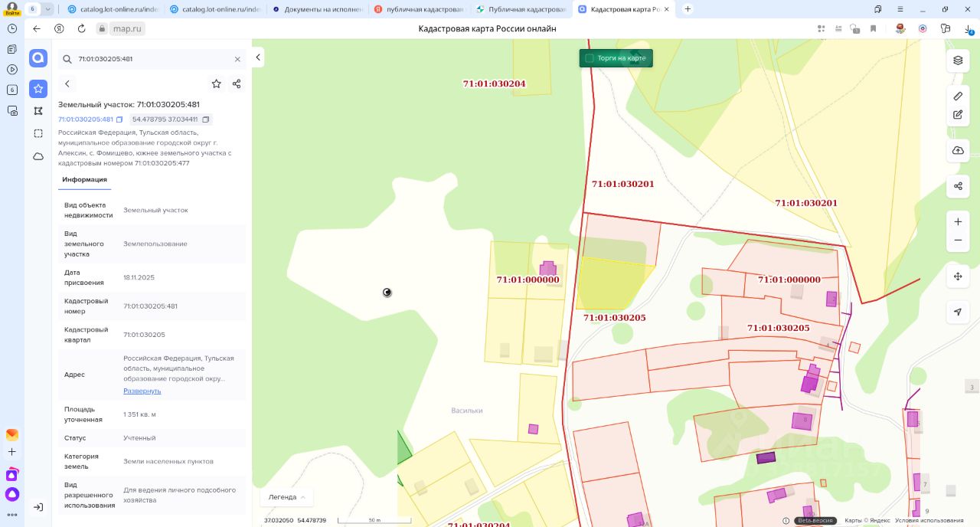The width and height of the screenshot is (980, 527).
Task: Click share icon on right map toolbar
Action: point(958,186)
